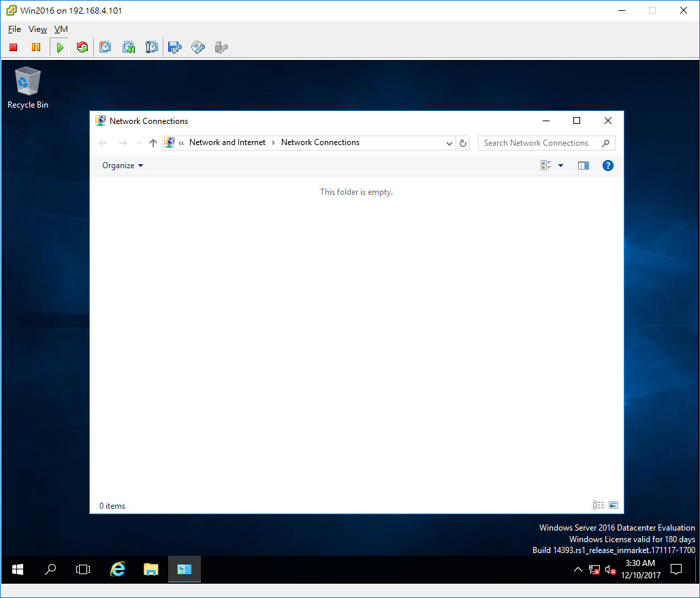Image resolution: width=700 pixels, height=598 pixels.
Task: Click the network status tray icon
Action: point(594,570)
